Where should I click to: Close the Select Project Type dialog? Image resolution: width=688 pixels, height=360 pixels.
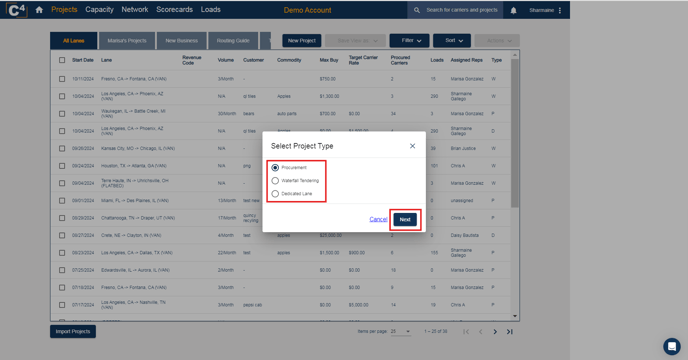coord(412,146)
